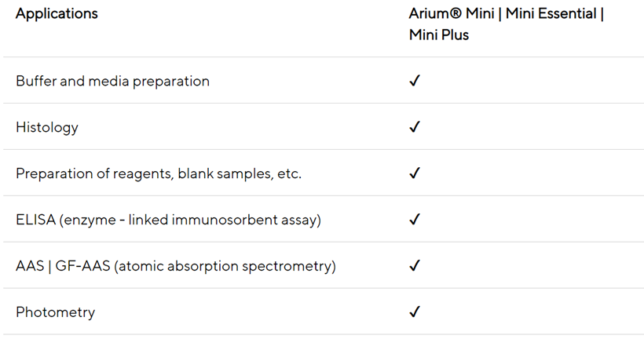The width and height of the screenshot is (644, 339).
Task: Click the Mini Plus text in header
Action: click(x=438, y=35)
